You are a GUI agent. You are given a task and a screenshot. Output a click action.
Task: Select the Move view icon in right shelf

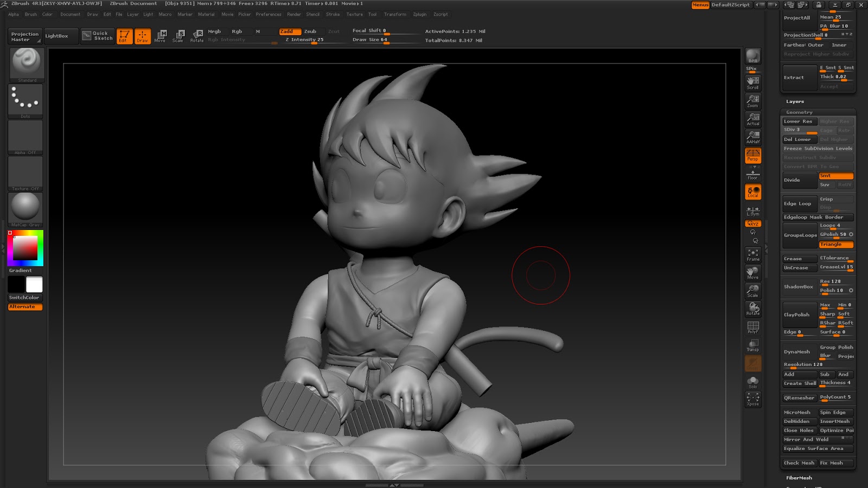pos(753,273)
